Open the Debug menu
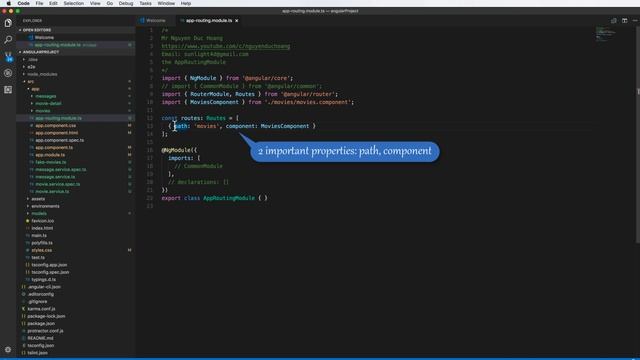Viewport: 640px width, 360px height. 126,3
